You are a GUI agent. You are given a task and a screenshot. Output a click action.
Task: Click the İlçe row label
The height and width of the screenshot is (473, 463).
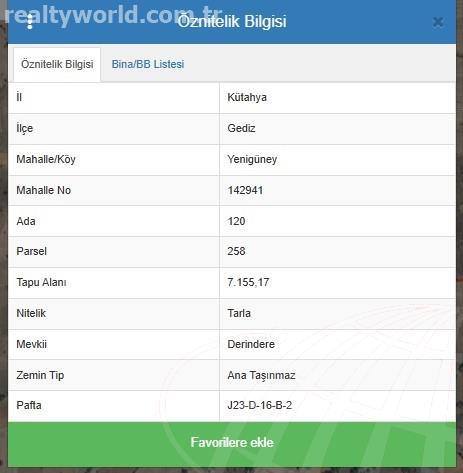click(25, 128)
